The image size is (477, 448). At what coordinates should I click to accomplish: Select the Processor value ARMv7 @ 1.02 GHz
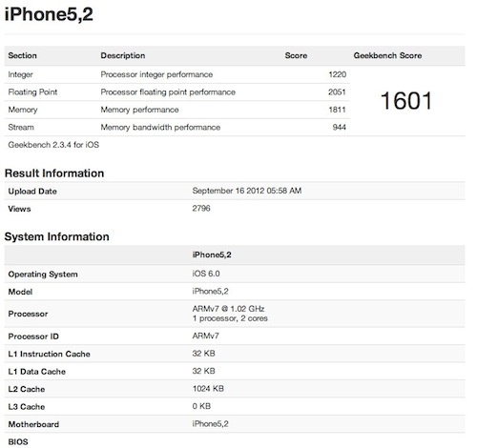click(x=228, y=309)
